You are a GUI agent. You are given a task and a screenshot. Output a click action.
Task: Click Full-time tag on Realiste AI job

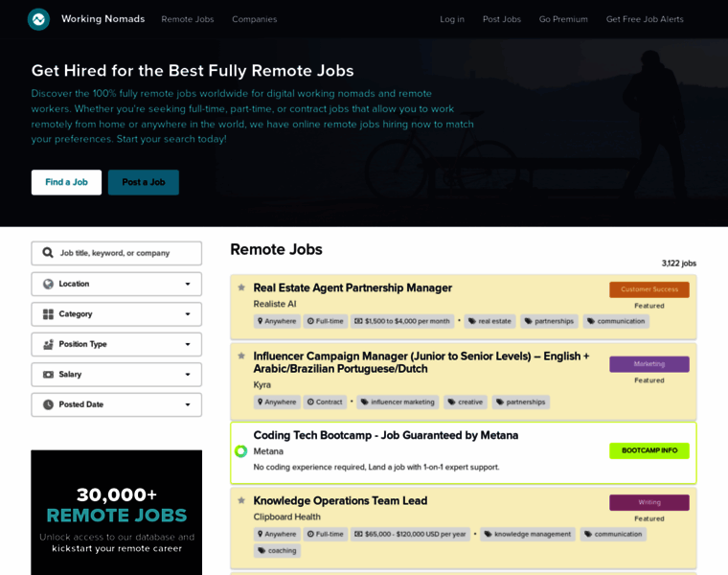326,321
